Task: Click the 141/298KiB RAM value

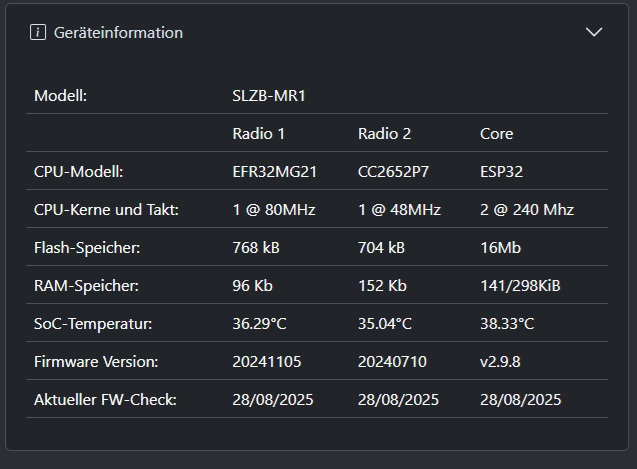Action: tap(520, 286)
